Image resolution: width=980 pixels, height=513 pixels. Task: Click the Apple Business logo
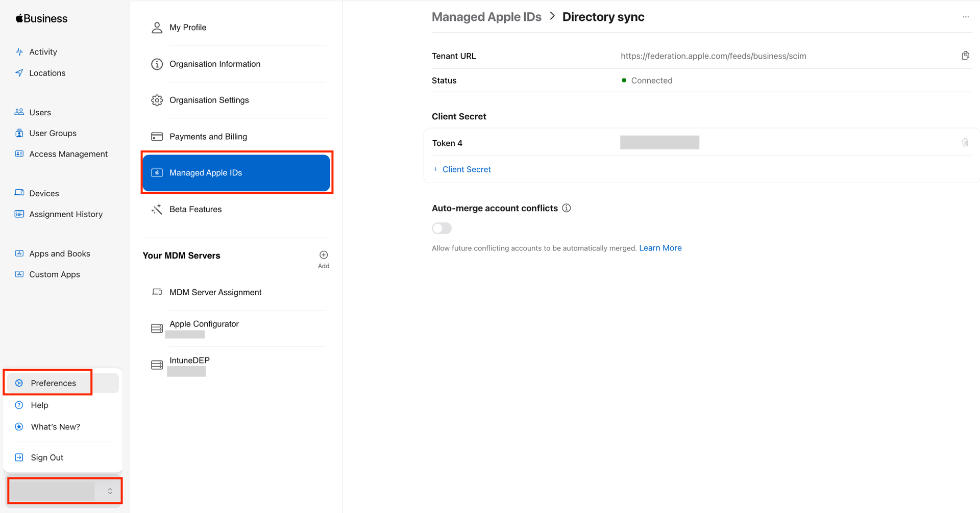click(x=41, y=19)
